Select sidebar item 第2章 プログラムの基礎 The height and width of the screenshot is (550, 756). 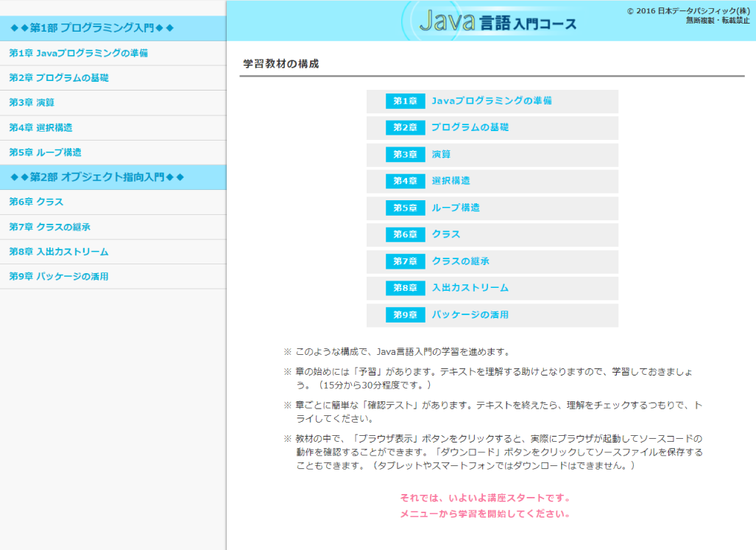pyautogui.click(x=113, y=77)
